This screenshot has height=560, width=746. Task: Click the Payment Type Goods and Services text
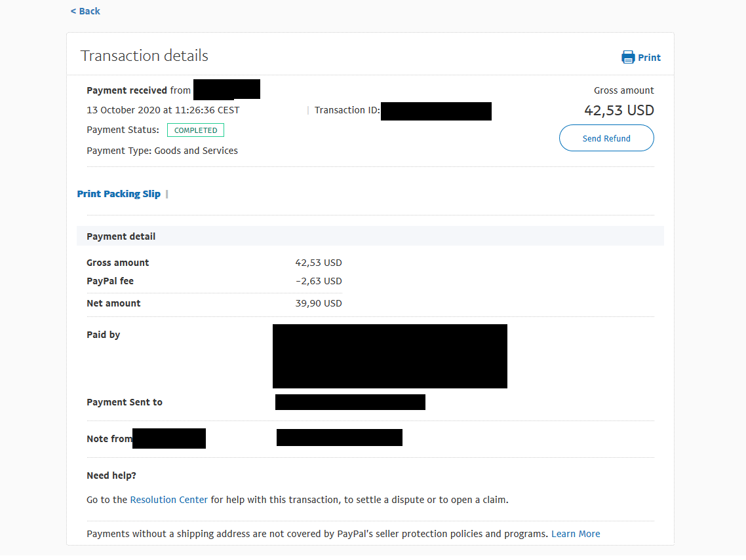(162, 151)
